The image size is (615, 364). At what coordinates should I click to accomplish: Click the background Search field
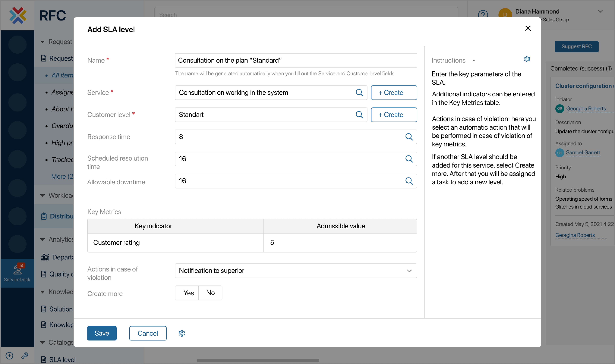pos(306,12)
